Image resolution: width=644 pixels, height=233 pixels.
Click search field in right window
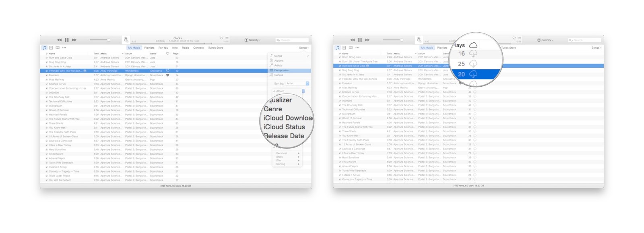click(585, 40)
